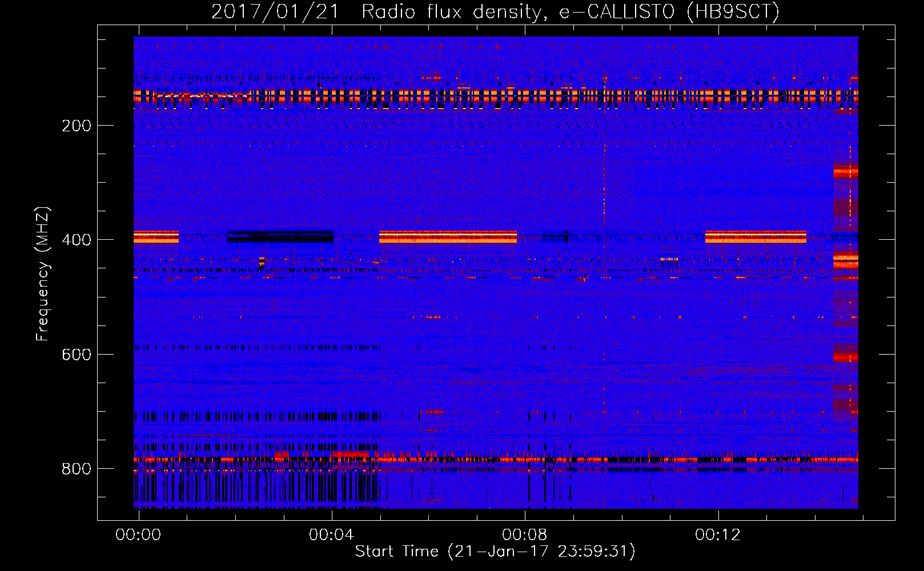Click the 800 frequency tick label
Screen dimensions: 924x571
(x=77, y=469)
